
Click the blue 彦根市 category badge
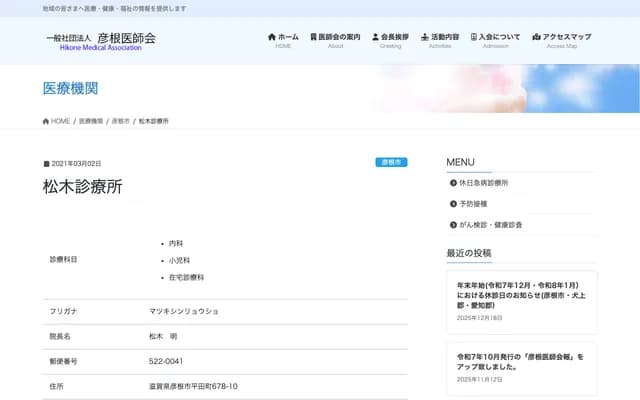coord(391,162)
